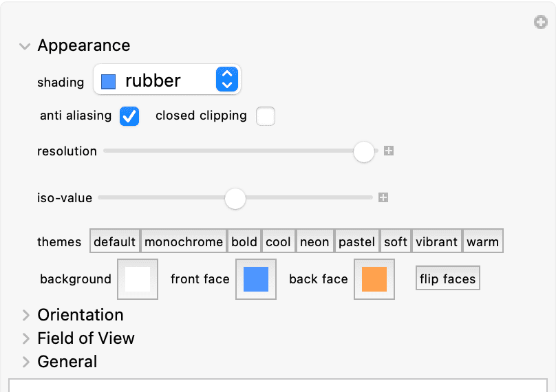Apply the monochrome theme
The width and height of the screenshot is (556, 392).
tap(184, 241)
